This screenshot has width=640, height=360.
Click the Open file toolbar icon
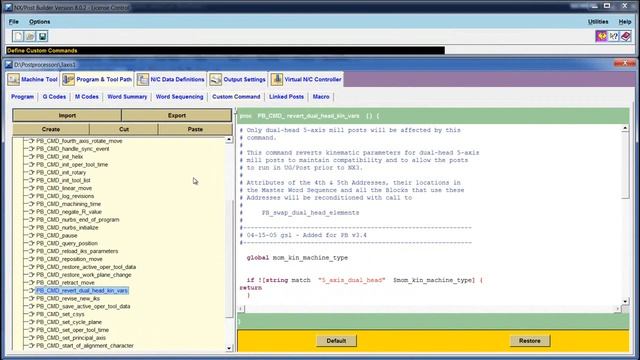30,36
